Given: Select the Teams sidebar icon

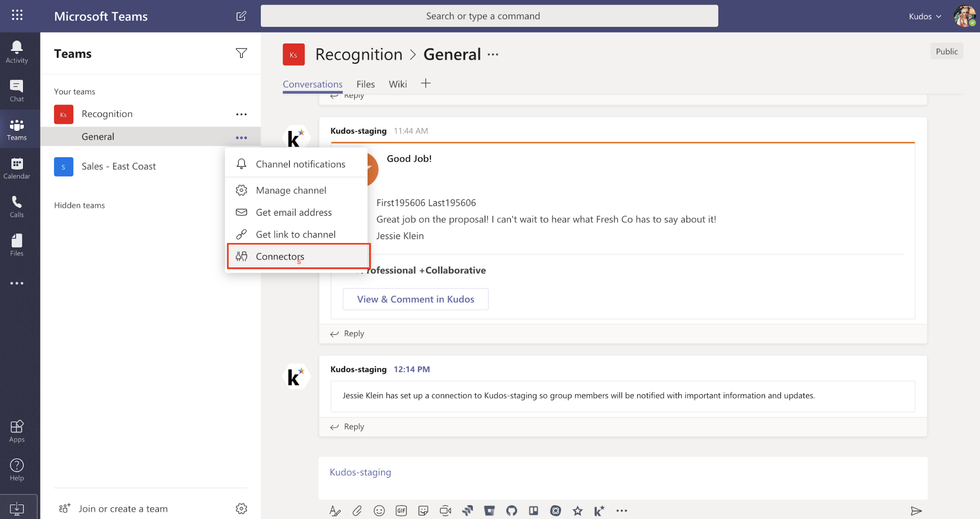Looking at the screenshot, I should [17, 130].
